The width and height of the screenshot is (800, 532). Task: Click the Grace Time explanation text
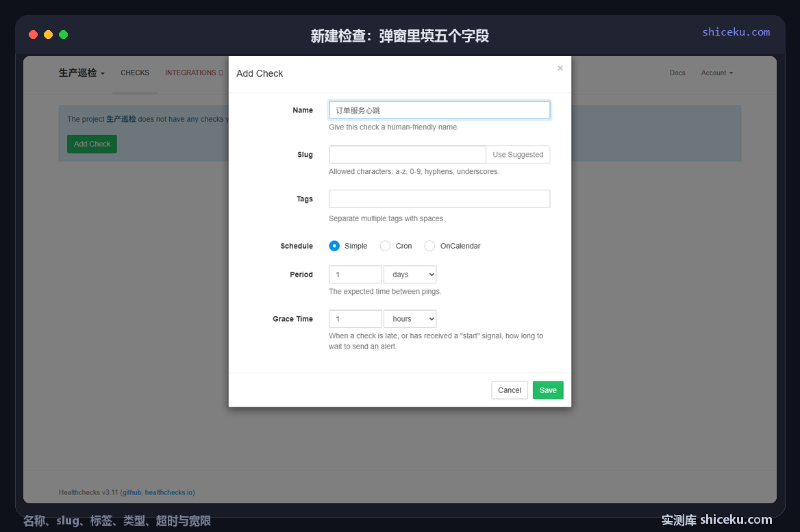point(436,341)
